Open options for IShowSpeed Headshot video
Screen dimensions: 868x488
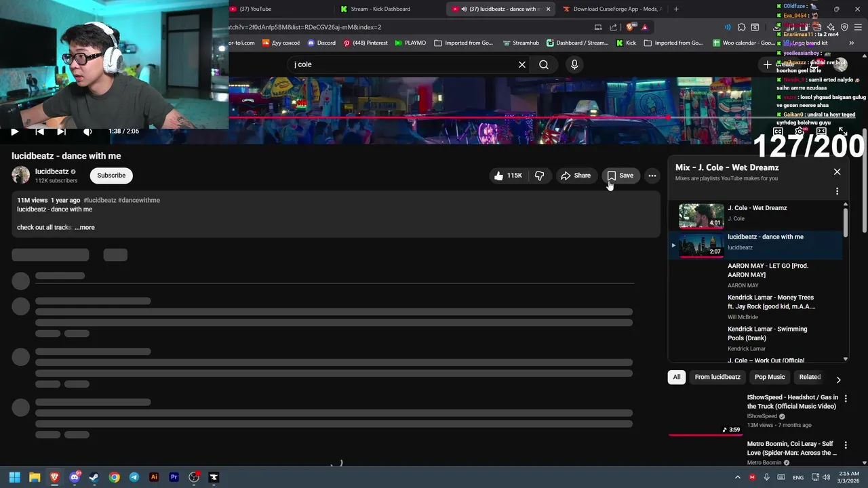846,399
